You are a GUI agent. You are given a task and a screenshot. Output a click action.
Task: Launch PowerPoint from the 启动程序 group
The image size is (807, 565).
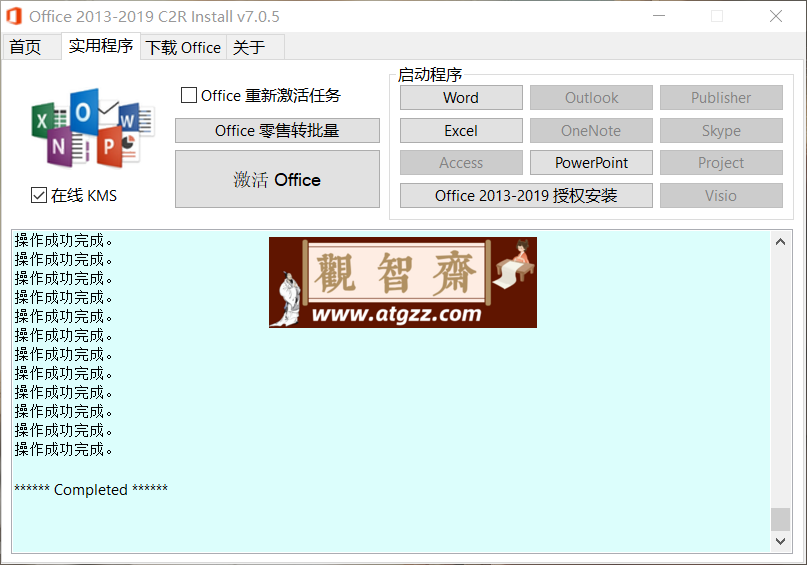coord(591,163)
